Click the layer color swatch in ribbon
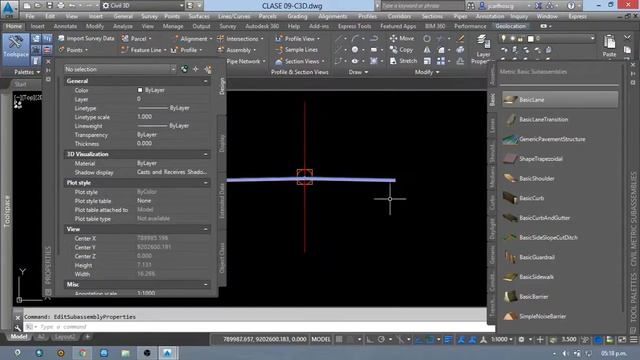The width and height of the screenshot is (640, 360). coord(530,39)
